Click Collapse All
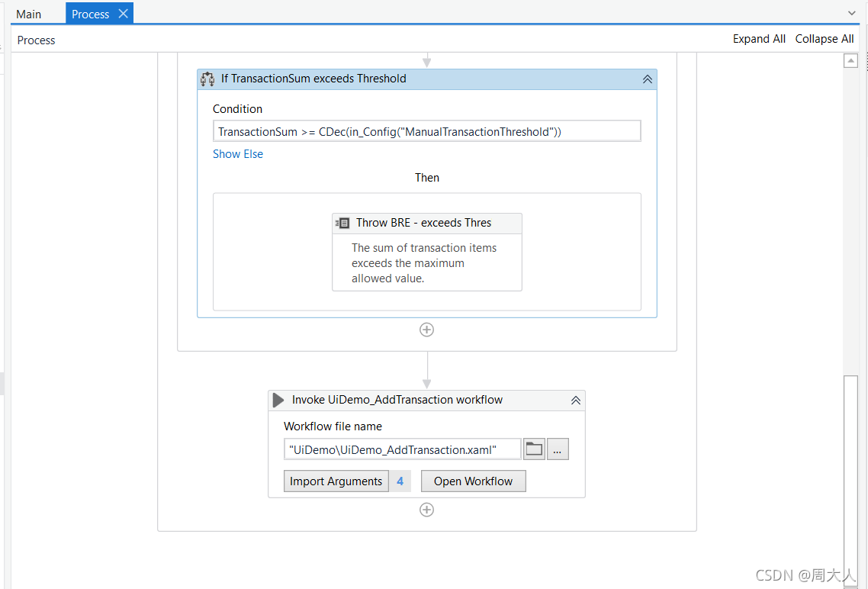The width and height of the screenshot is (868, 589). coord(825,38)
